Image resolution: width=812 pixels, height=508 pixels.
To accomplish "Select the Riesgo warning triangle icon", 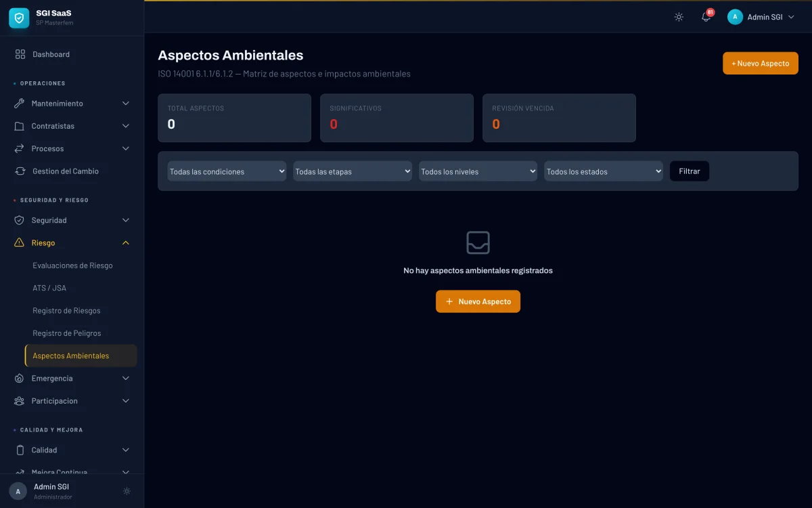I will pyautogui.click(x=20, y=242).
